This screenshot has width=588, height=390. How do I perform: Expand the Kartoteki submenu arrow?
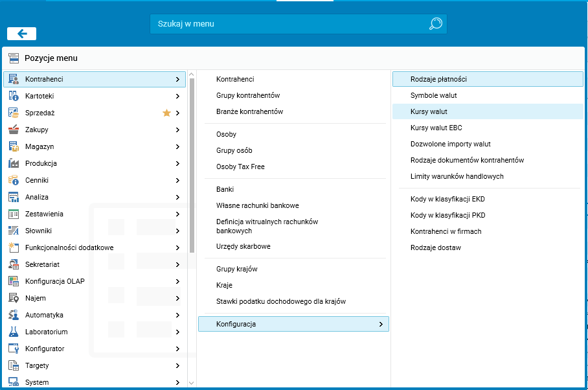177,97
